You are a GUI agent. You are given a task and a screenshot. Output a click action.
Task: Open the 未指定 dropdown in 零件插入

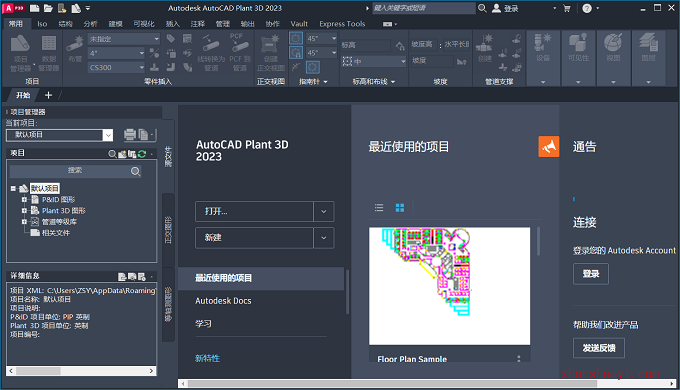124,39
